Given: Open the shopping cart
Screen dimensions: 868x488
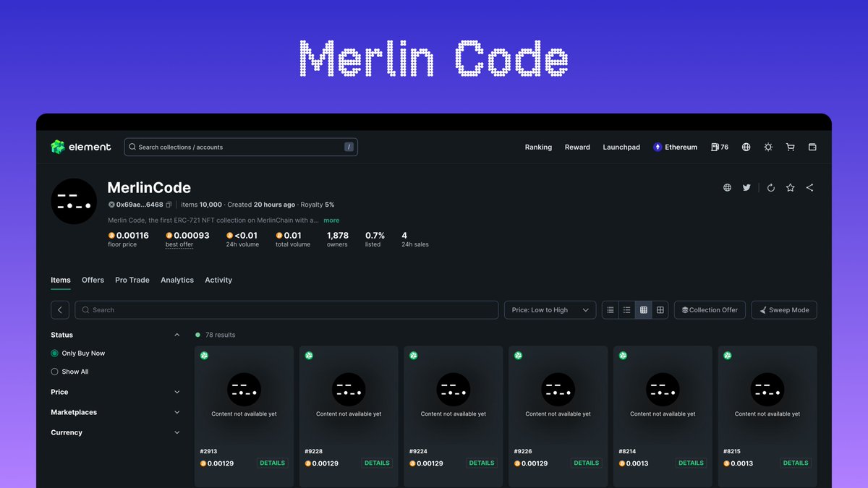Looking at the screenshot, I should 790,147.
